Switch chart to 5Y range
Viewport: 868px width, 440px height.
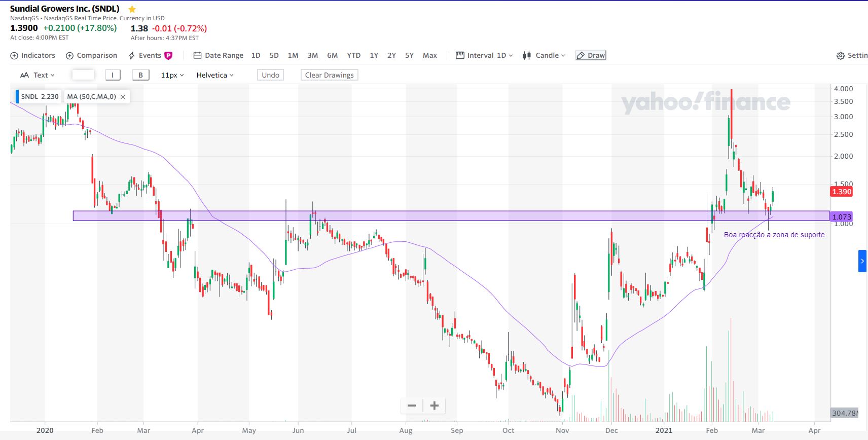pyautogui.click(x=410, y=55)
